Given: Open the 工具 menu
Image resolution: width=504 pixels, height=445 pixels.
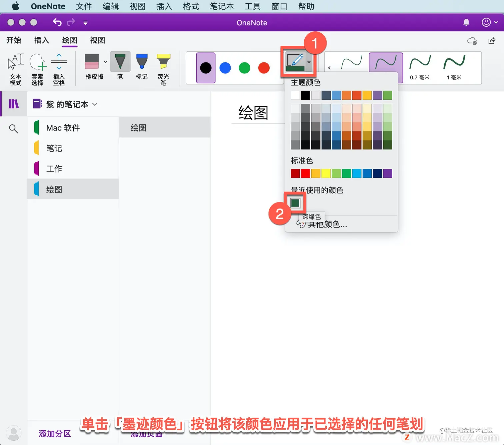Looking at the screenshot, I should tap(252, 6).
